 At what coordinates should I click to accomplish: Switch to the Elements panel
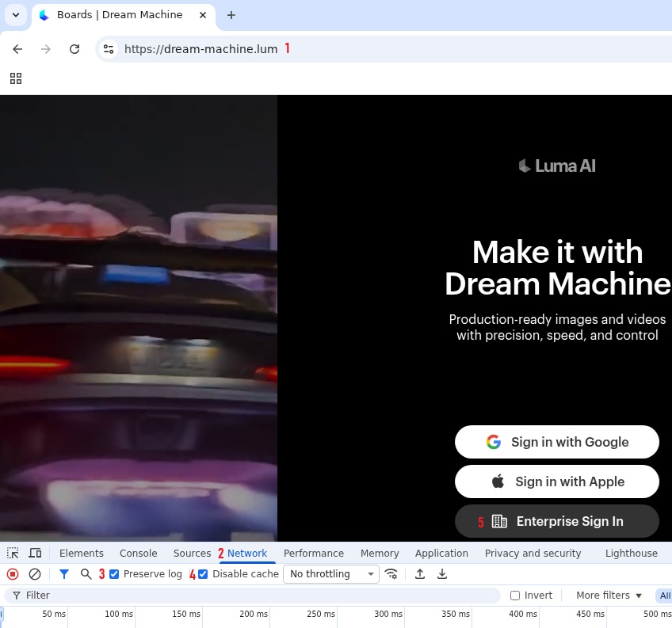82,553
